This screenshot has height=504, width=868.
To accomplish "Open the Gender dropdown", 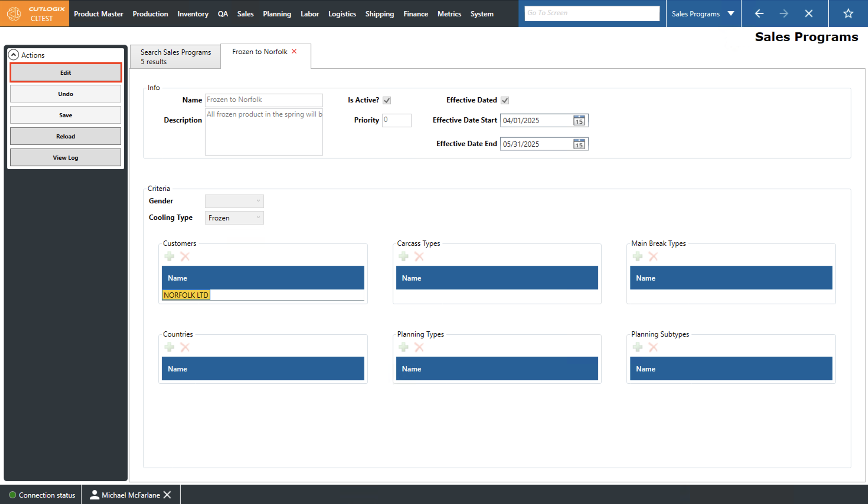I will click(234, 201).
